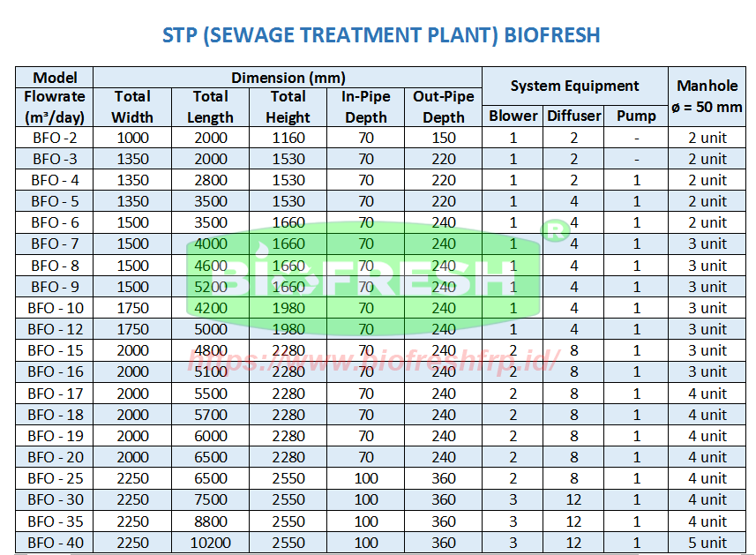
Task: Click the 'Total Height' column header
Action: pos(288,107)
